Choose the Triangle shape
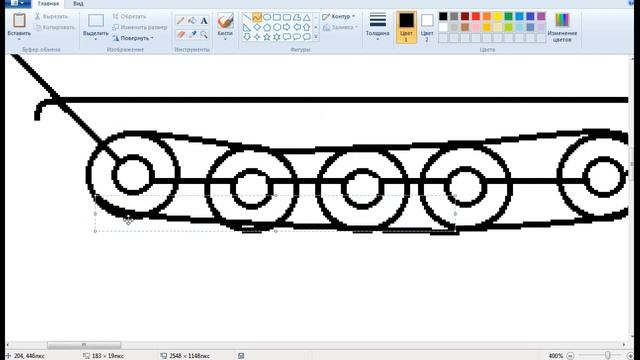 point(307,18)
